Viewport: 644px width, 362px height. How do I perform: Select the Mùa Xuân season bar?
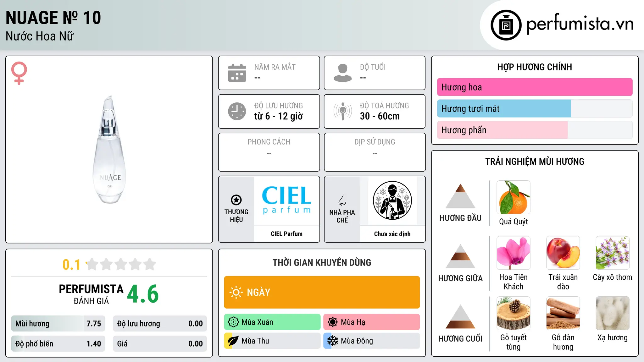click(272, 322)
